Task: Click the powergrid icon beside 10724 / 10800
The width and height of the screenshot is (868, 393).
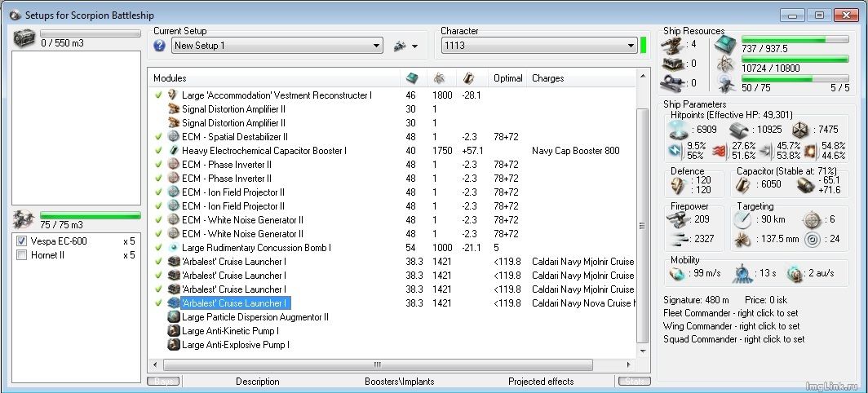Action: pyautogui.click(x=725, y=64)
